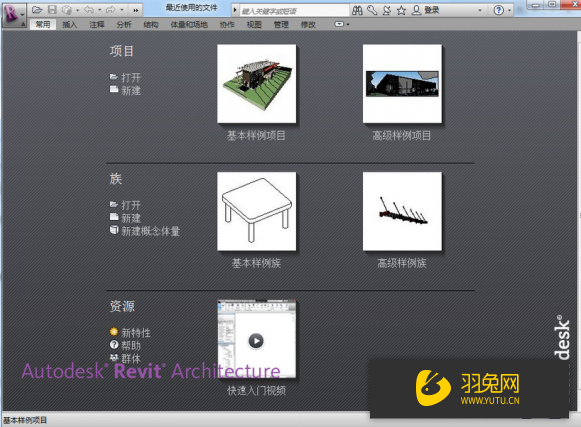Image resolution: width=581 pixels, height=427 pixels.
Task: Click the 最近使用的文件 title text
Action: tap(191, 7)
